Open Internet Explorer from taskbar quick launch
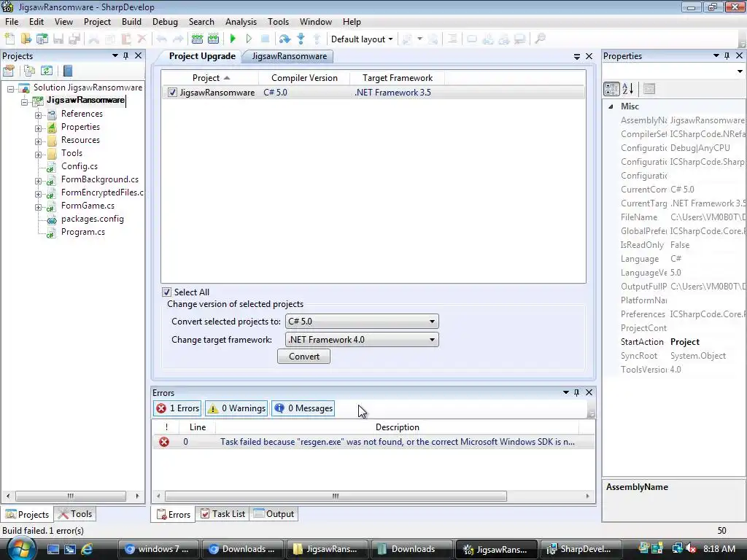The width and height of the screenshot is (747, 560). 87,549
